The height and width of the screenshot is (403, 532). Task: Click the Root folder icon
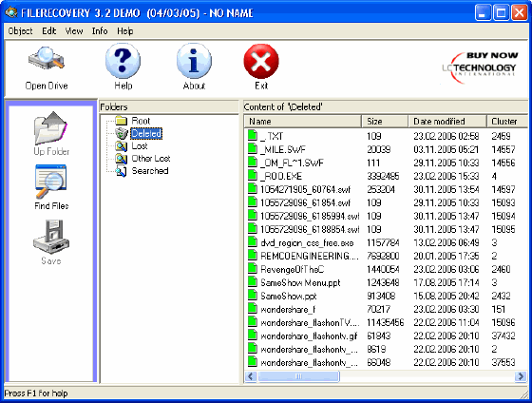122,121
